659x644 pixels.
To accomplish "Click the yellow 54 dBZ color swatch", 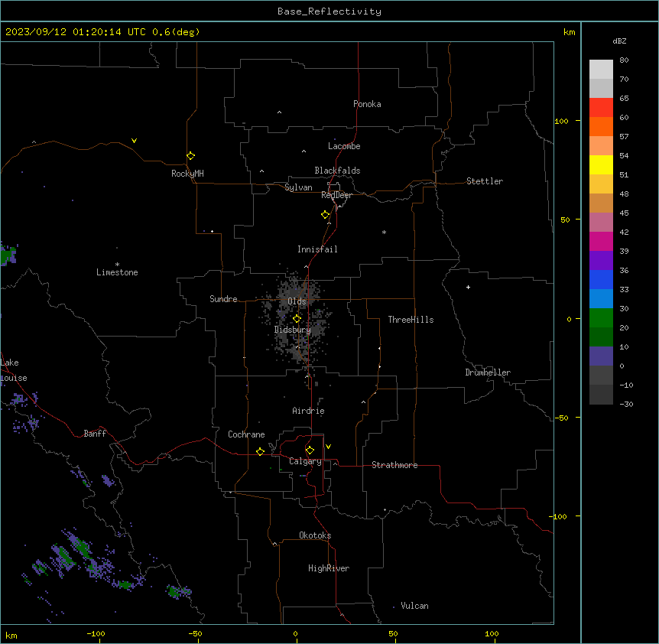I will click(601, 164).
